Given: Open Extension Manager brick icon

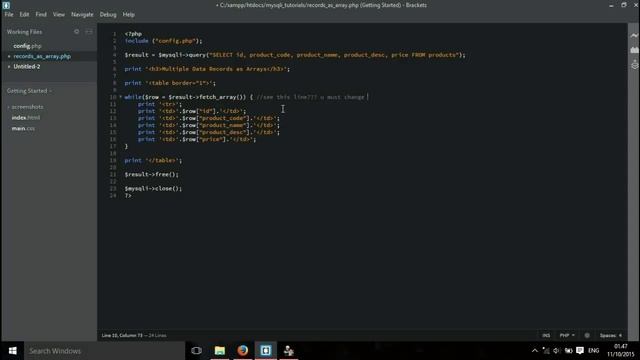Looking at the screenshot, I should tap(634, 50).
